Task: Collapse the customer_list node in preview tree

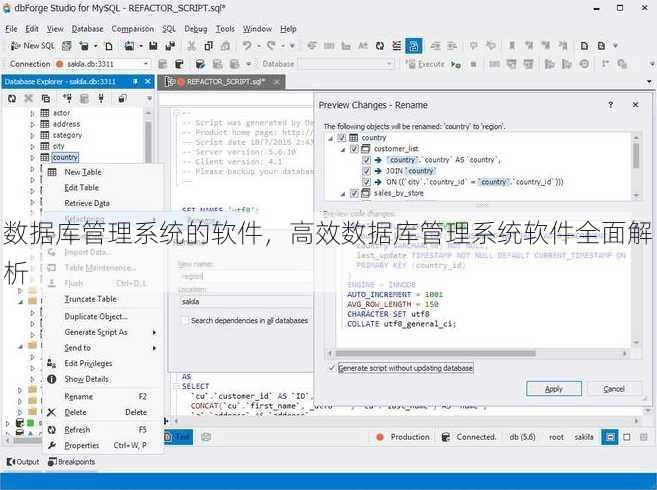Action: [343, 149]
